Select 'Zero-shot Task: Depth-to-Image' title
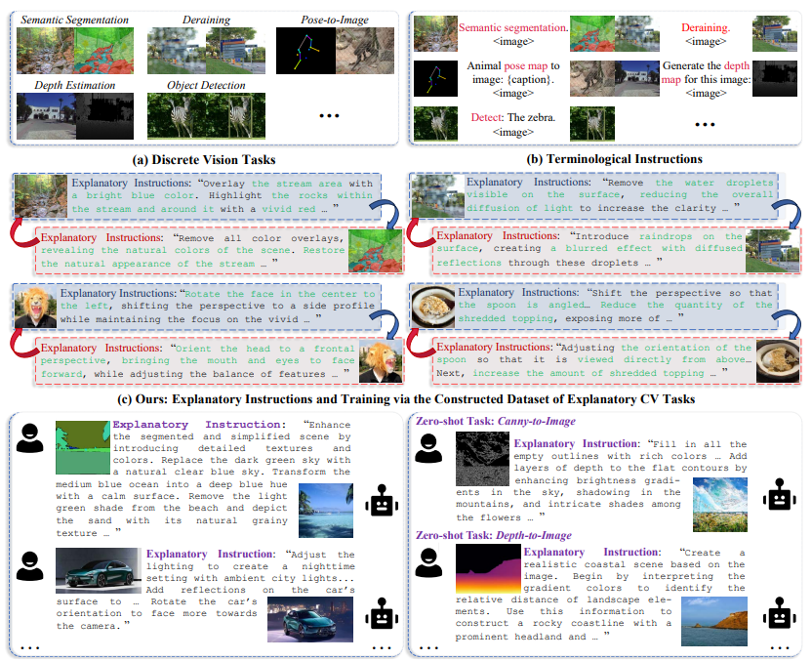The height and width of the screenshot is (661, 812). pos(494,535)
